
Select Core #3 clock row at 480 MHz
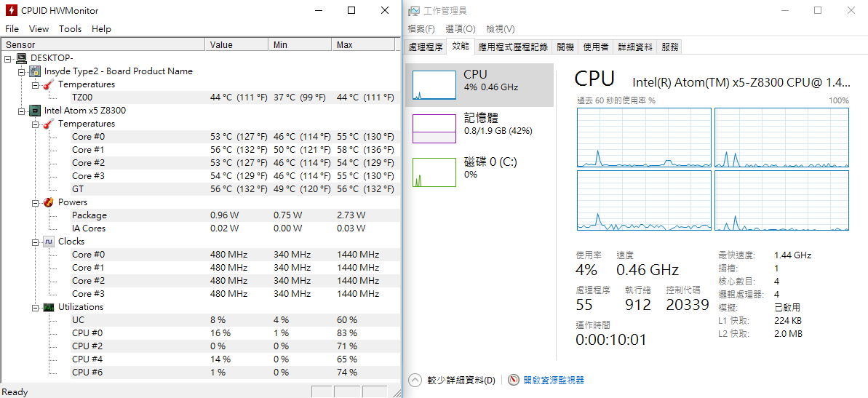click(235, 293)
